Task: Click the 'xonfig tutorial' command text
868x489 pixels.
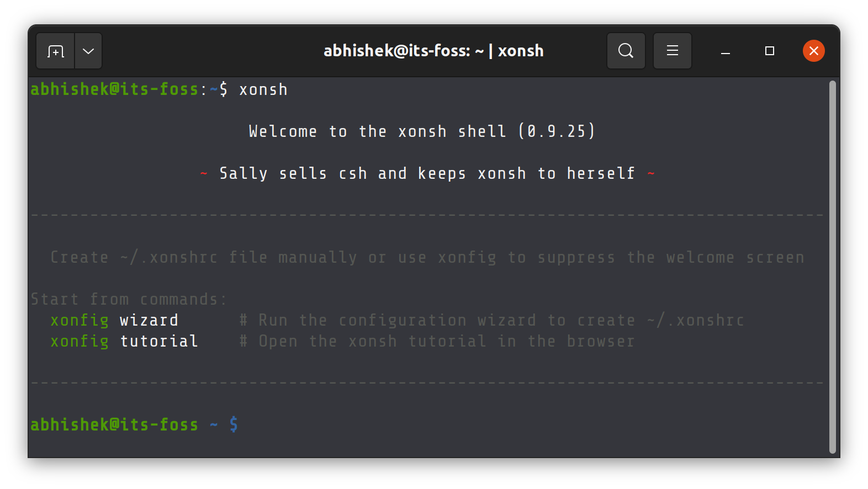Action: tap(124, 342)
